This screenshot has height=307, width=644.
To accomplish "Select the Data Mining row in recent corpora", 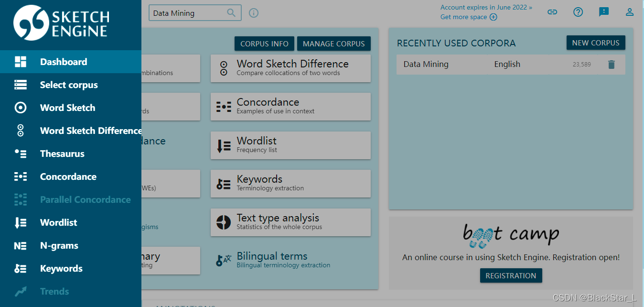I will [x=511, y=64].
